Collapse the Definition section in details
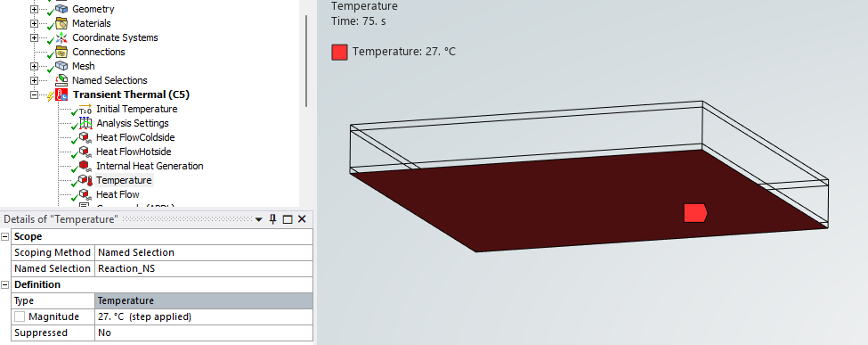Viewport: 868px width, 345px height. pos(5,284)
